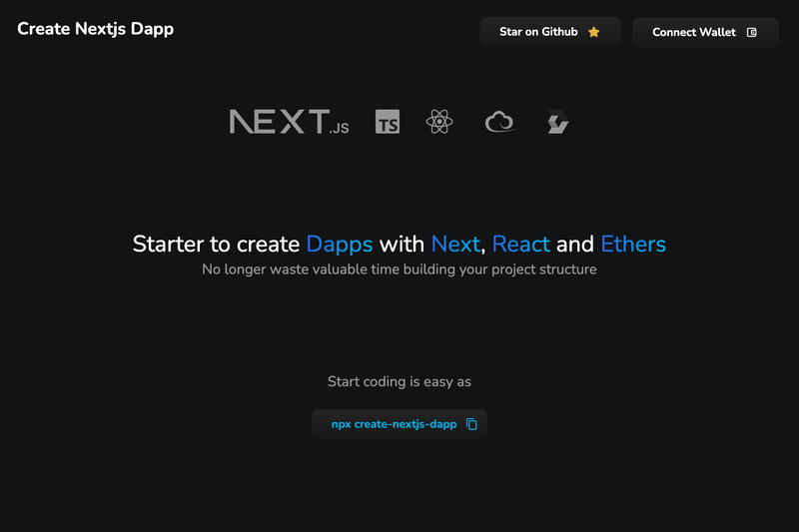Click the wallet icon in Connect Wallet
Viewport: 799px width, 532px height.
752,33
